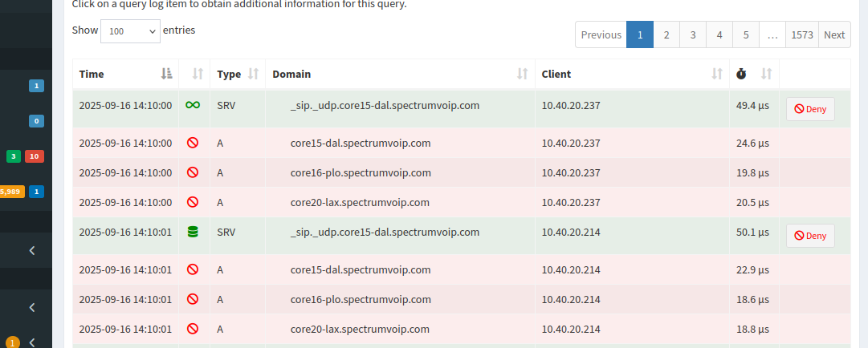Click the sort arrows next to Type header

(x=253, y=74)
